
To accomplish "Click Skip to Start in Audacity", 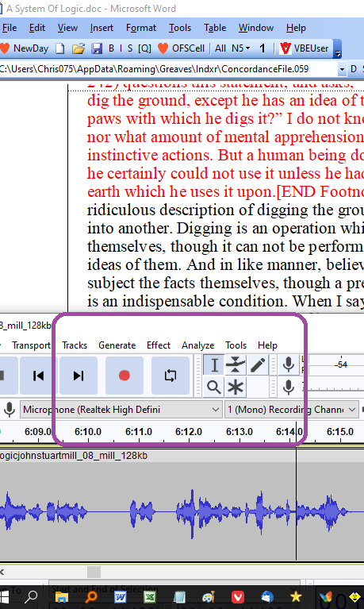I will [x=38, y=376].
